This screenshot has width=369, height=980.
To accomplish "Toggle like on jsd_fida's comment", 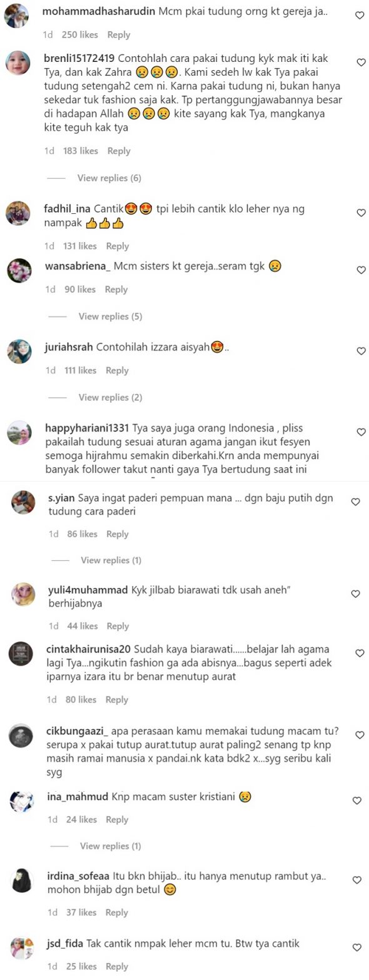I will click(x=356, y=948).
